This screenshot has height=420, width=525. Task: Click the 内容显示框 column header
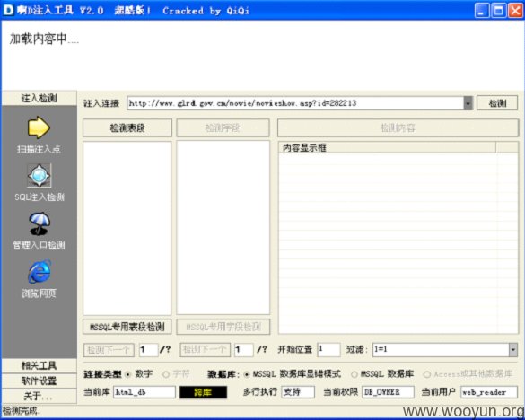387,148
